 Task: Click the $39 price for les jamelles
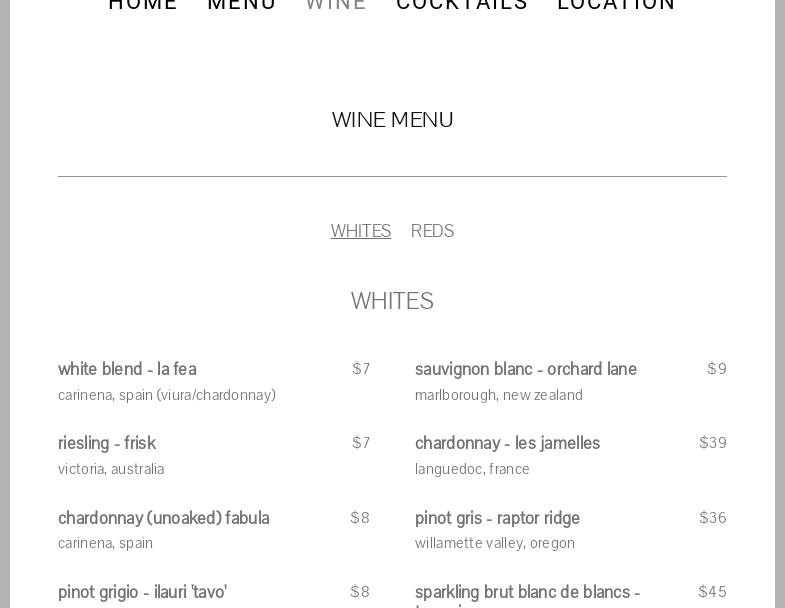[x=713, y=443]
